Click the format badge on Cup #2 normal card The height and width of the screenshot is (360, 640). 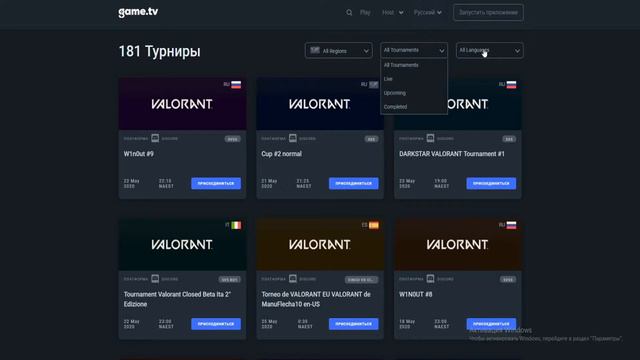click(371, 139)
